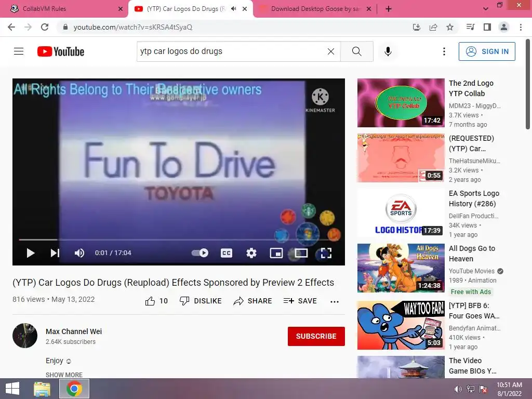Open a new browser tab
Viewport: 532px width, 399px height.
tap(389, 9)
